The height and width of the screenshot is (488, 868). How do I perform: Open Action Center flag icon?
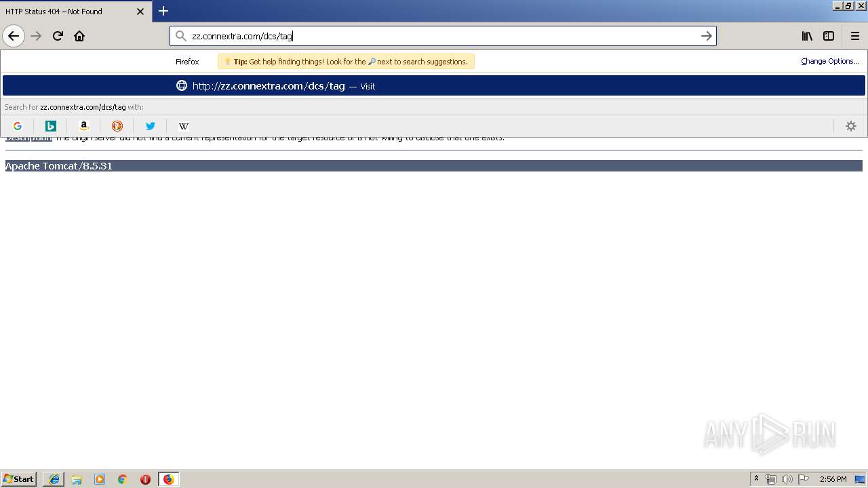tap(804, 479)
